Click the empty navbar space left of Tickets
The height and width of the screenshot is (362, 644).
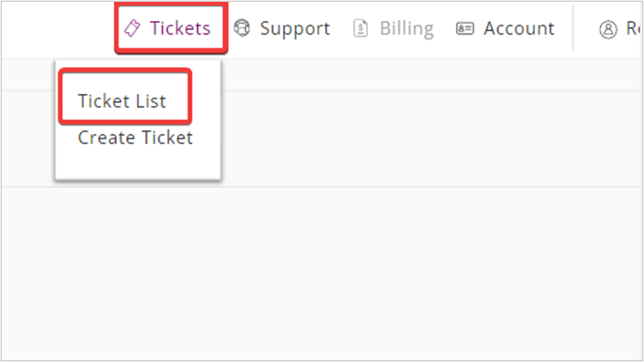[57, 29]
